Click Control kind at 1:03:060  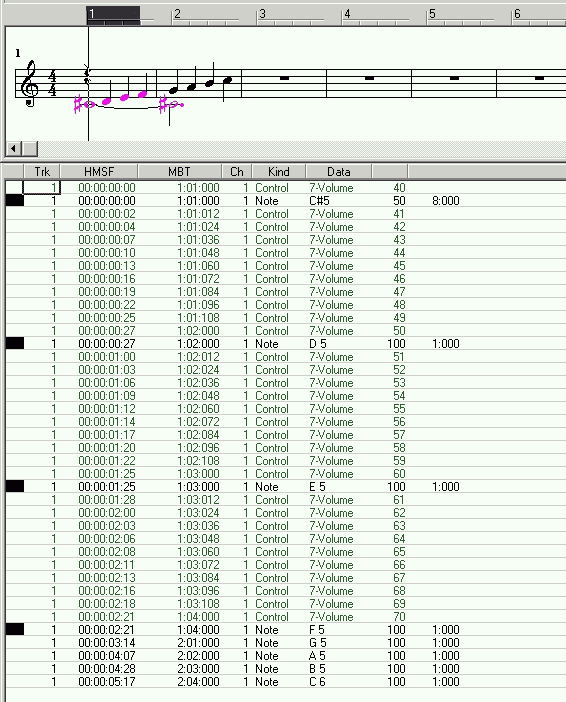click(272, 551)
